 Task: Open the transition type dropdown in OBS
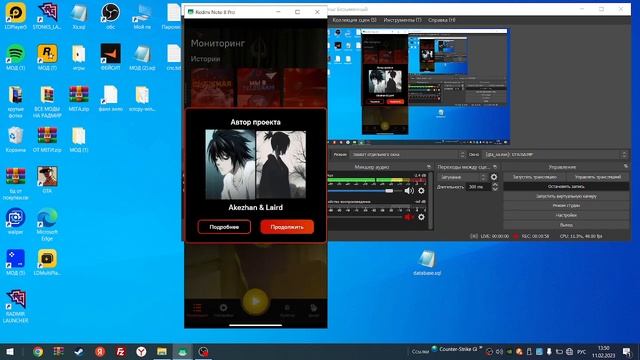[463, 177]
